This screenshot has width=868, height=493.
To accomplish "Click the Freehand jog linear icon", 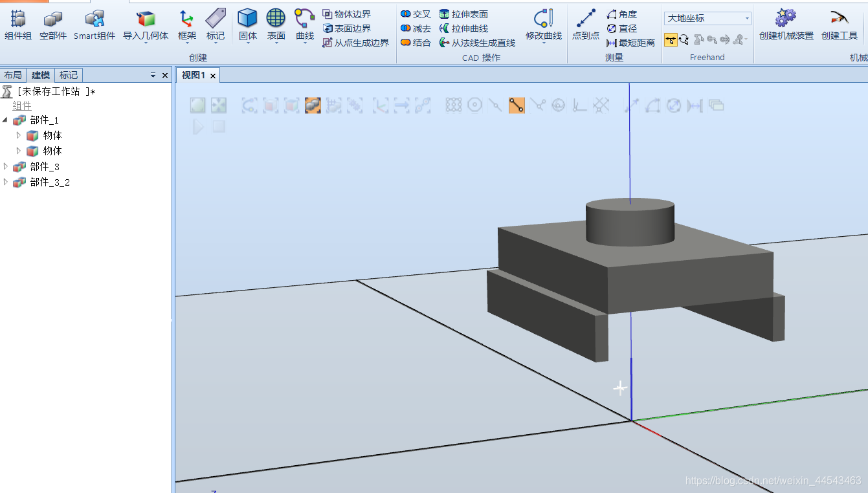I will (x=711, y=40).
